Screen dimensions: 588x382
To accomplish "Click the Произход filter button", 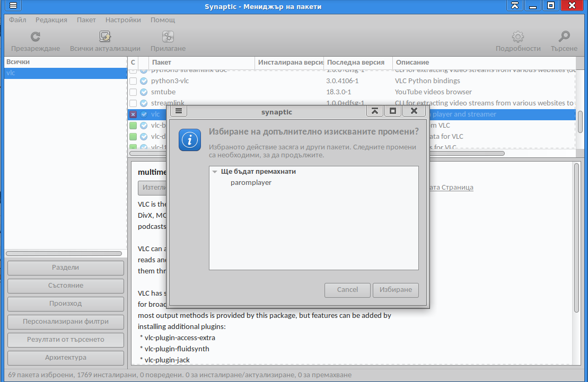I will point(66,304).
